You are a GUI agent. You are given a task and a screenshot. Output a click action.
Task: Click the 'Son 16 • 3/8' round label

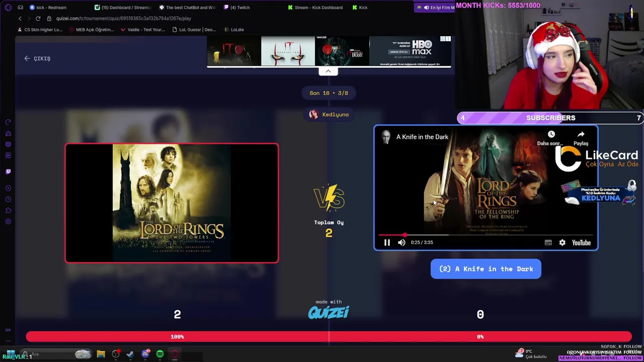point(329,93)
